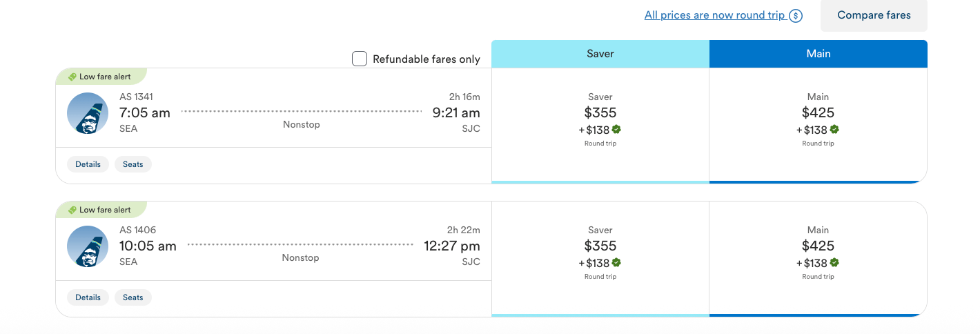980x334 pixels.
Task: Expand Details for flight AS 1406
Action: [88, 297]
